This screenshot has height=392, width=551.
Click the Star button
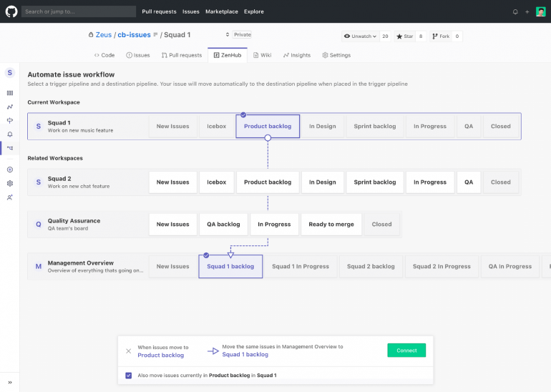tap(405, 36)
